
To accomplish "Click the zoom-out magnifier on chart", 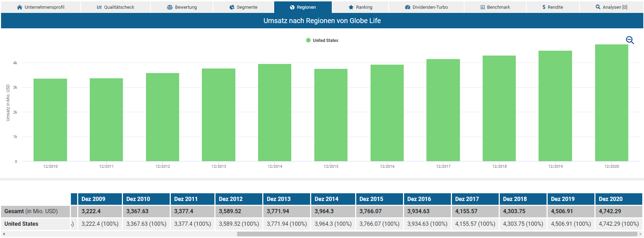I will [x=630, y=40].
